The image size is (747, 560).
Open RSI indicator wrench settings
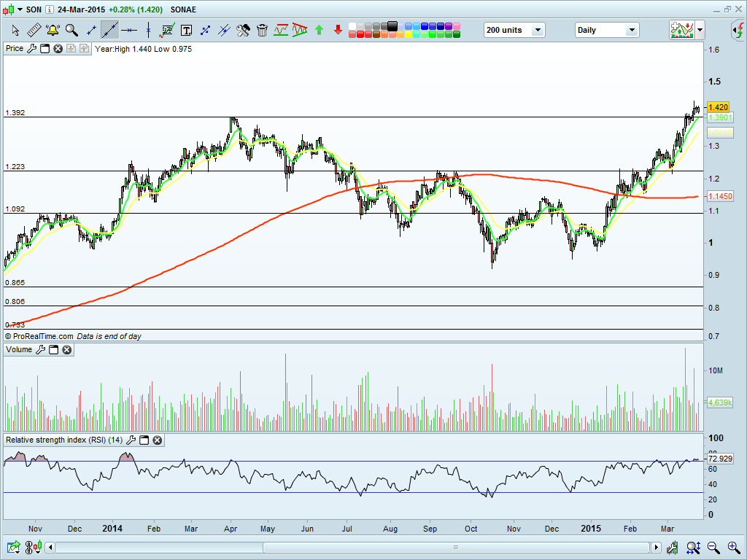click(x=131, y=440)
